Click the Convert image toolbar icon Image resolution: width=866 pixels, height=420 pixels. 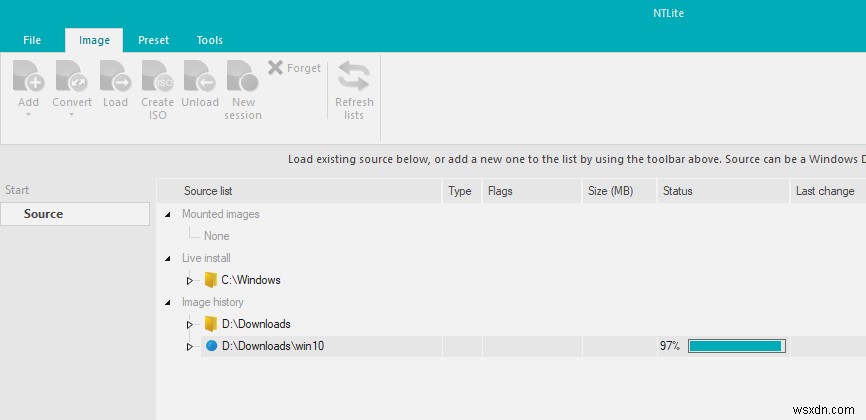coord(72,76)
